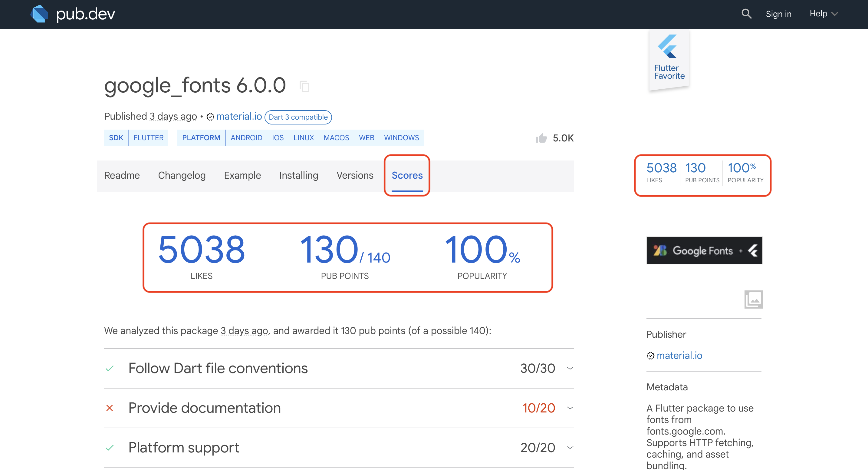Select the ANDROID platform tag
Screen dimensions: 868x470
tap(246, 137)
